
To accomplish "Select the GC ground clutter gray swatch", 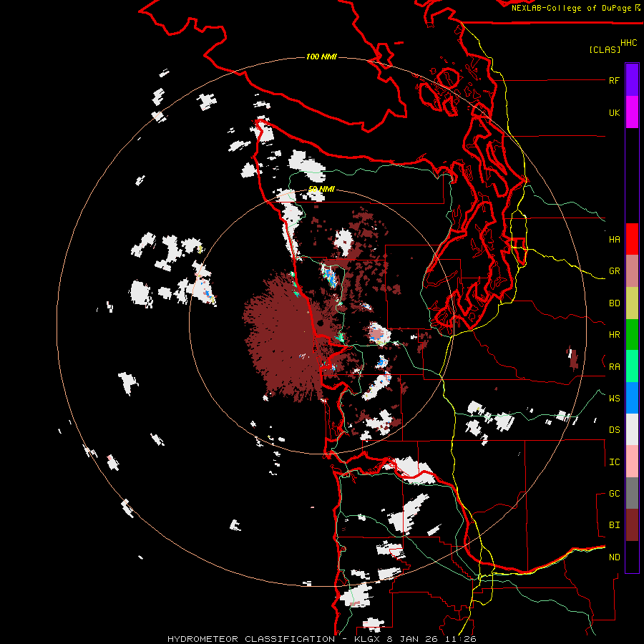I will pos(632,493).
